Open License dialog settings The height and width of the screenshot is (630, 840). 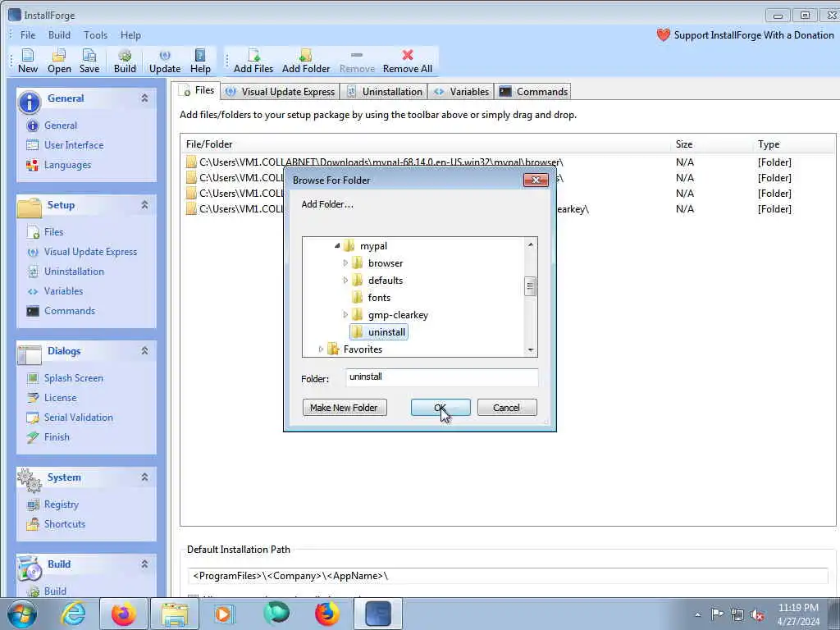pyautogui.click(x=60, y=398)
